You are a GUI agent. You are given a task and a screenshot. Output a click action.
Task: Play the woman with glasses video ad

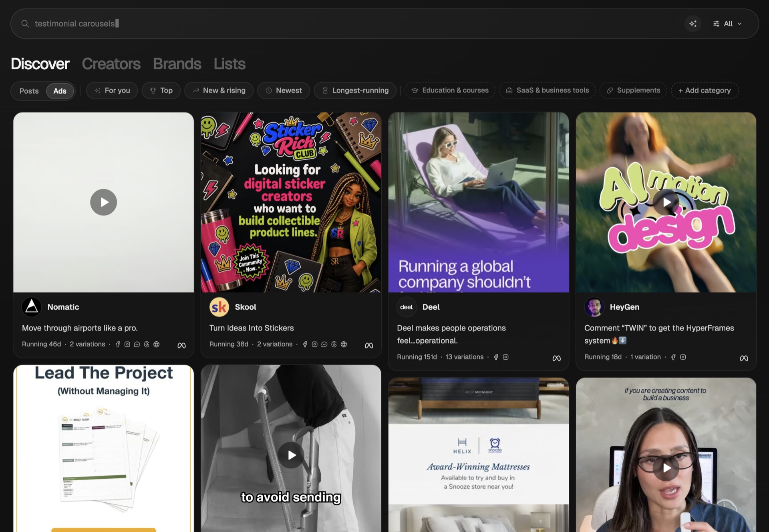point(666,468)
